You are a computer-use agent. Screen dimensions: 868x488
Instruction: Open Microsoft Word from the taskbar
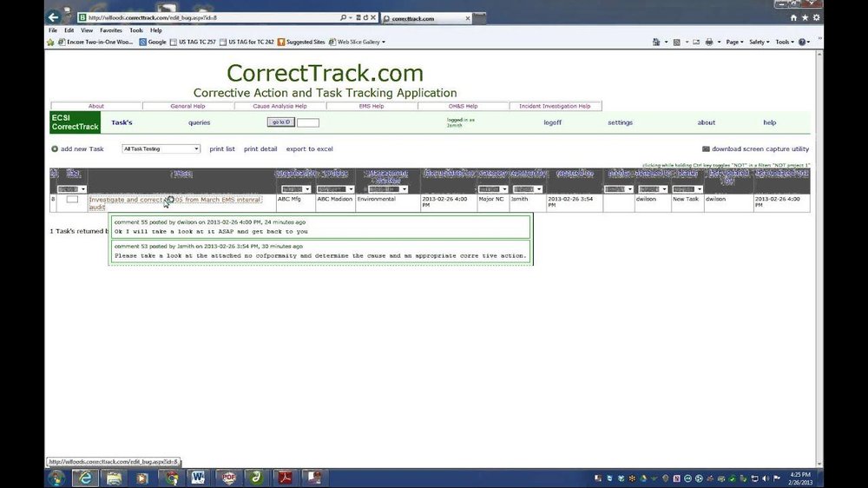198,478
